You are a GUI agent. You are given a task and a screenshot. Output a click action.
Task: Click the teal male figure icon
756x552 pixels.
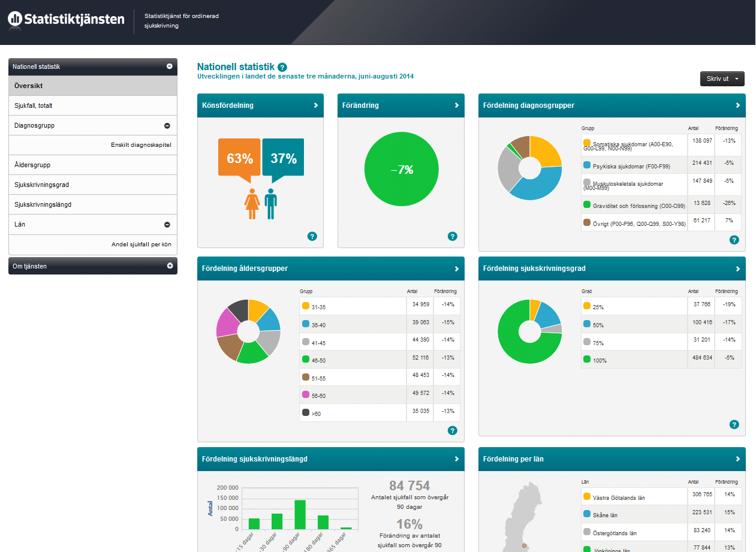(x=271, y=204)
